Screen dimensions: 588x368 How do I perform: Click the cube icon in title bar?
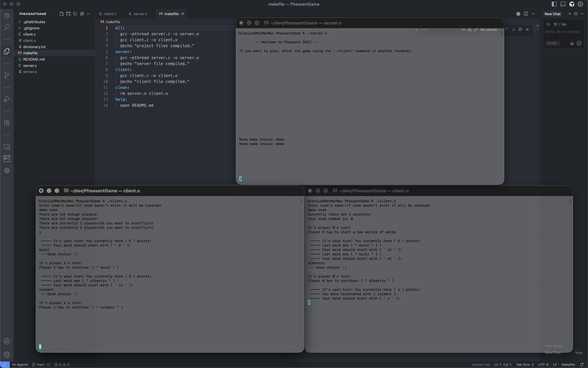[572, 4]
